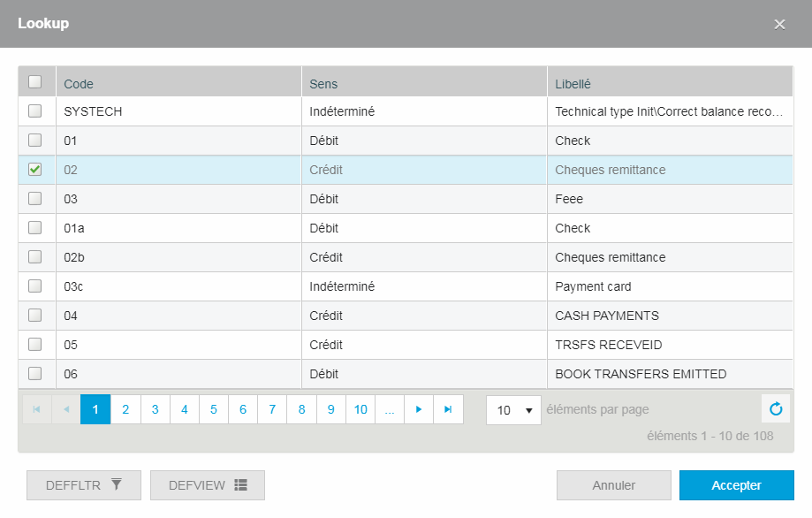The height and width of the screenshot is (518, 812).
Task: Go to the next page arrow
Action: 419,409
